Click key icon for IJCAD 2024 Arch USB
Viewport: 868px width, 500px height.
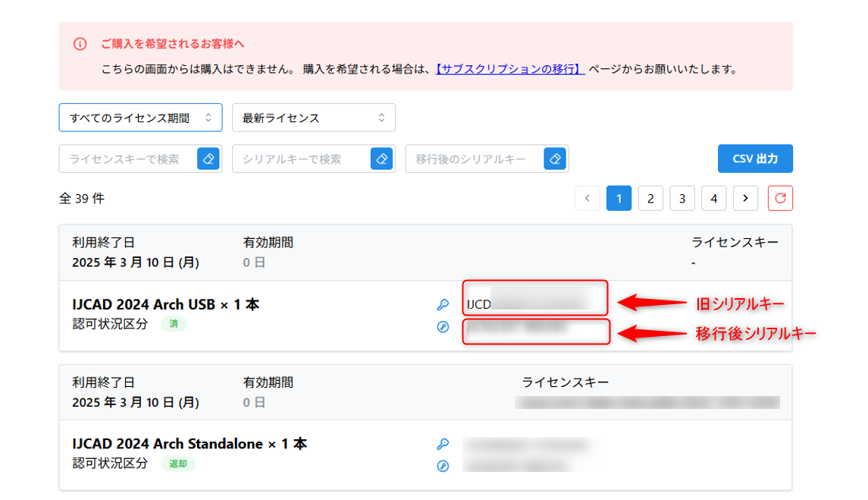click(443, 304)
